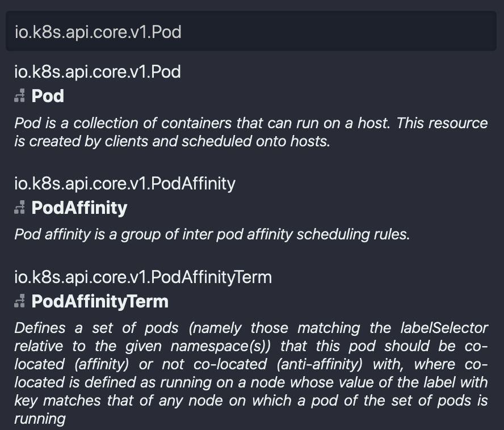Click the PodAffinity scheduling rules description
The height and width of the screenshot is (430, 504).
[212, 234]
